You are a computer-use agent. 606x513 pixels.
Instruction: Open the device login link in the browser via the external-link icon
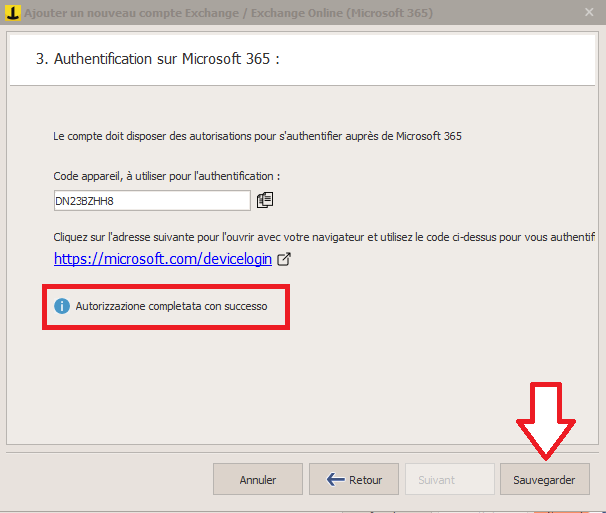(x=284, y=259)
